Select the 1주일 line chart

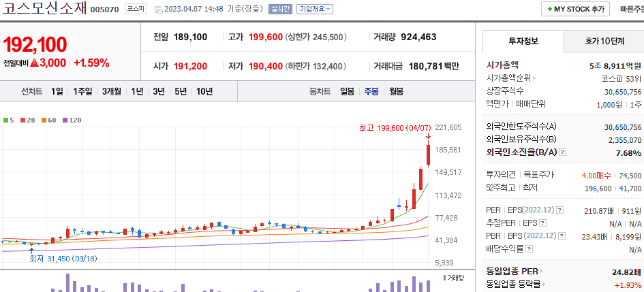(x=82, y=91)
